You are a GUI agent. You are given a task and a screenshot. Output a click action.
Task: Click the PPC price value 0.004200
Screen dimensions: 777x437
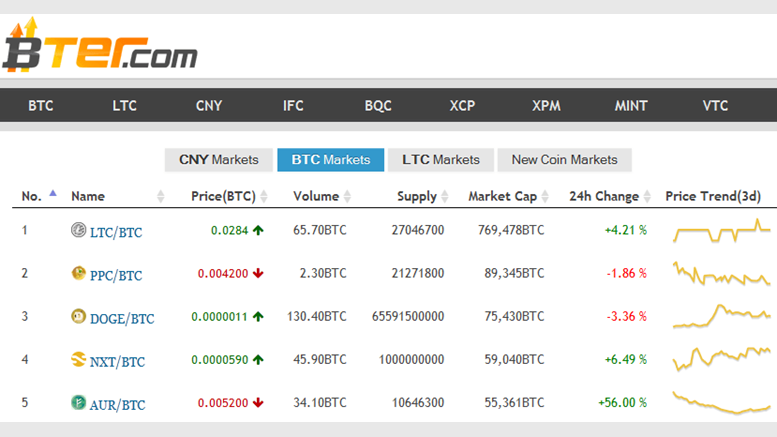[x=223, y=273]
